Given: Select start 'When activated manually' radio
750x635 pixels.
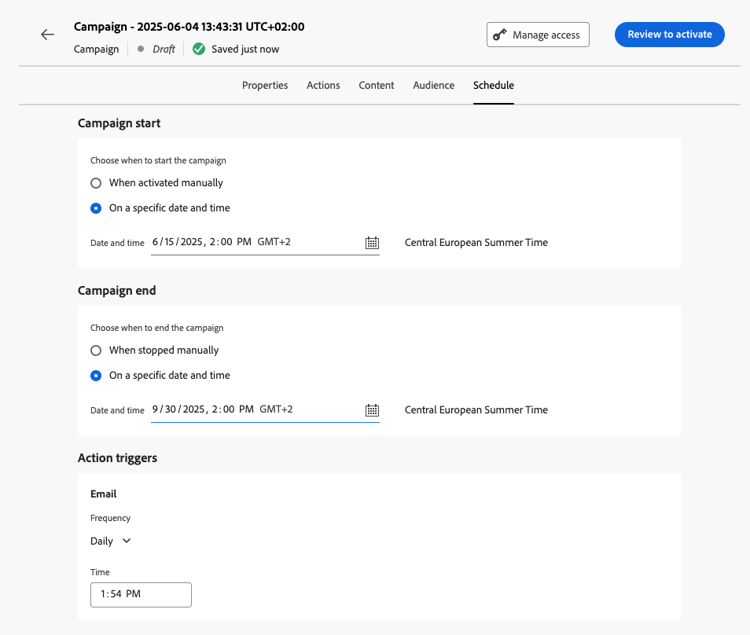Looking at the screenshot, I should (96, 183).
